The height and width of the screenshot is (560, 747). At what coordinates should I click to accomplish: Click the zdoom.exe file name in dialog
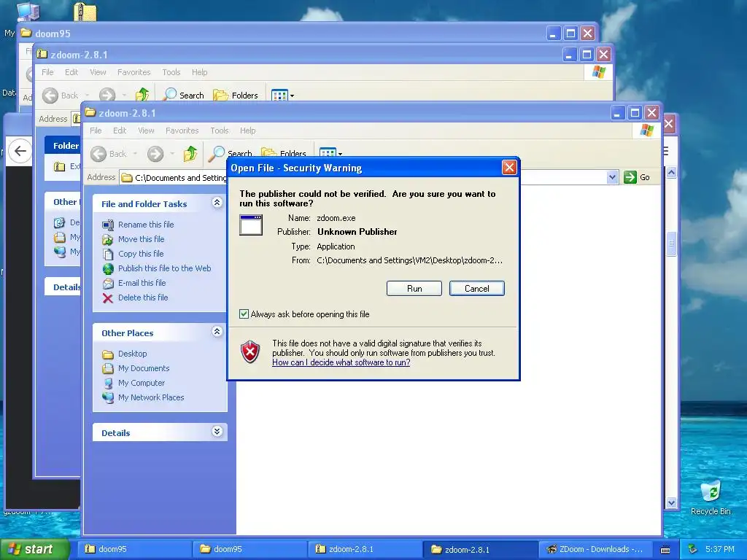(x=336, y=218)
